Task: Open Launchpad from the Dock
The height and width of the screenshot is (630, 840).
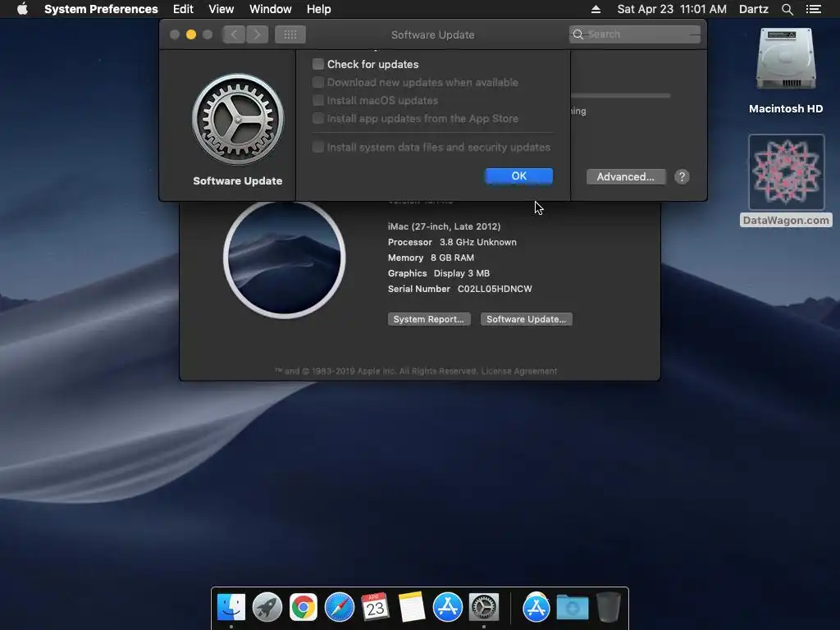Action: (x=267, y=608)
